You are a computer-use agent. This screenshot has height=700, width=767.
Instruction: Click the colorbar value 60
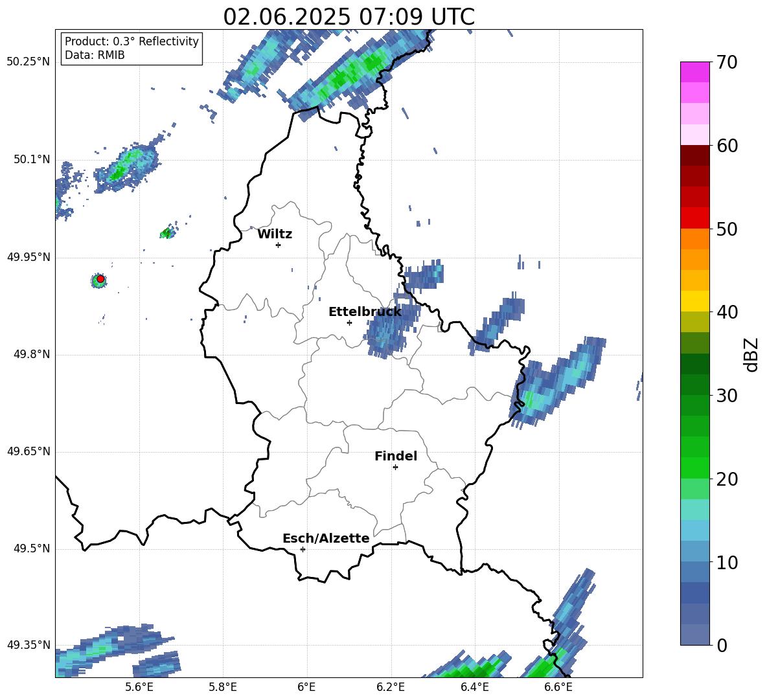pyautogui.click(x=727, y=146)
